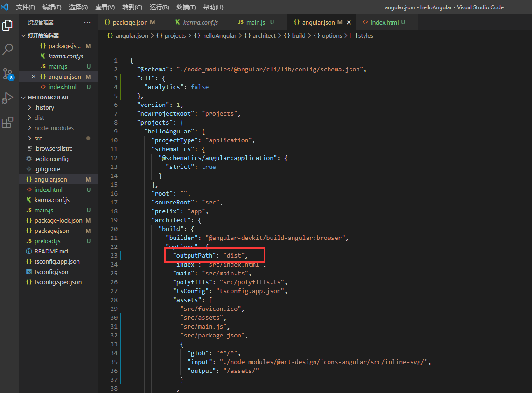This screenshot has height=393, width=532.
Task: Click the helloAngular breadcrumb segment
Action: click(x=216, y=35)
